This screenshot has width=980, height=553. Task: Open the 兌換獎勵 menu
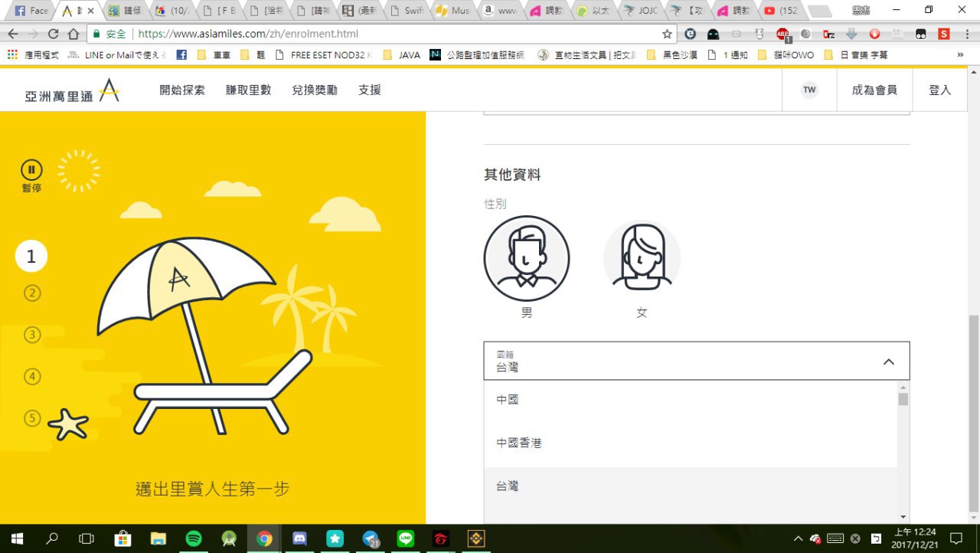[x=315, y=90]
